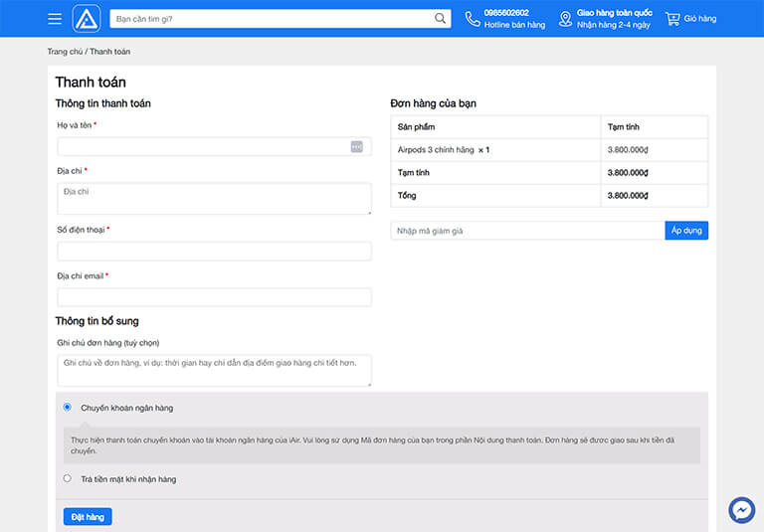764x532 pixels.
Task: Focus the order notes textarea
Action: pyautogui.click(x=215, y=370)
